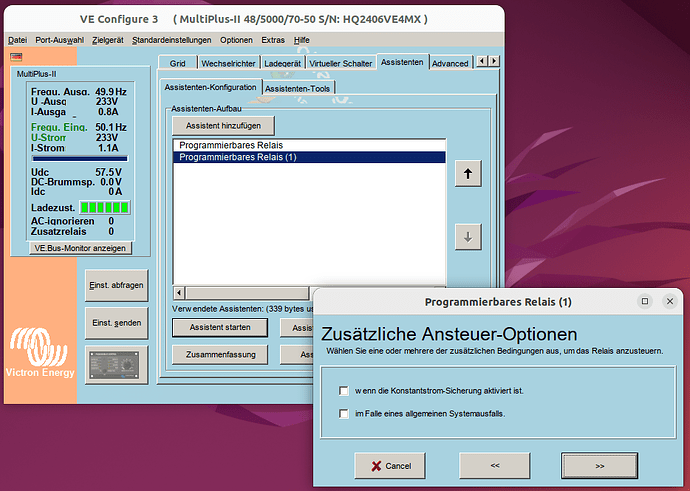Select the Assistenten-Konfiguration sub-tab

210,87
